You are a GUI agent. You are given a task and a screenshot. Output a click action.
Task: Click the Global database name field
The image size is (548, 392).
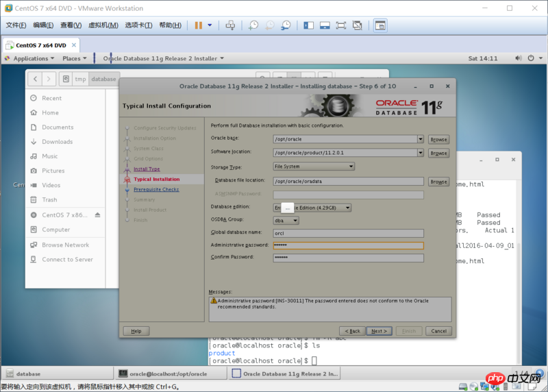click(349, 233)
